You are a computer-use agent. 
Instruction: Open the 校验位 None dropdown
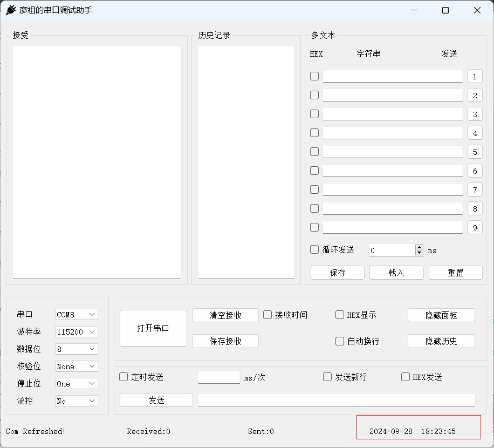tap(76, 366)
